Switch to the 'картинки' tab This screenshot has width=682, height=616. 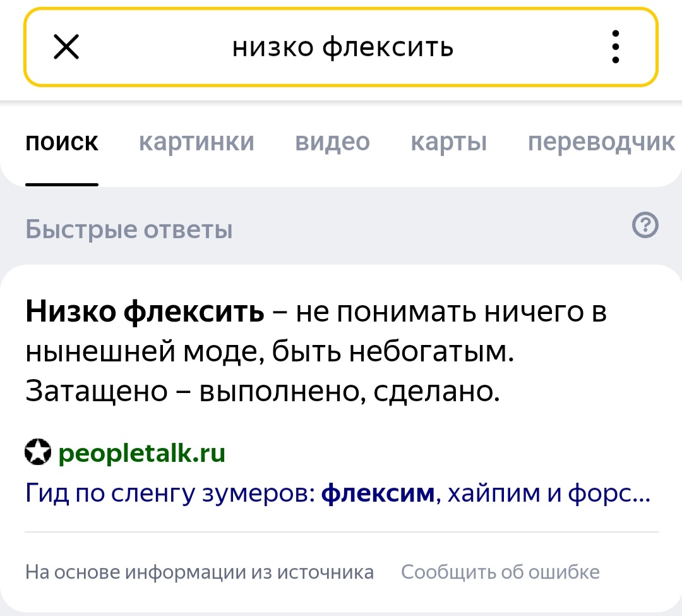pyautogui.click(x=196, y=142)
